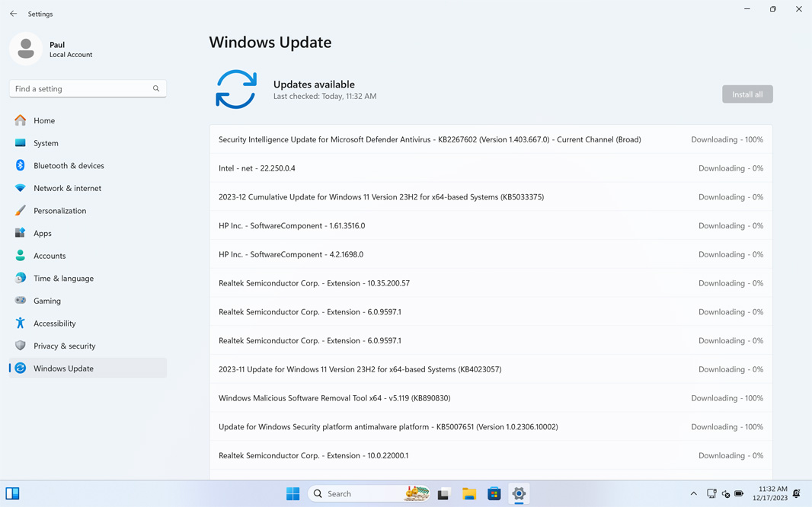Click the back arrow in Settings header
Screen dimensions: 812x507
tap(14, 14)
